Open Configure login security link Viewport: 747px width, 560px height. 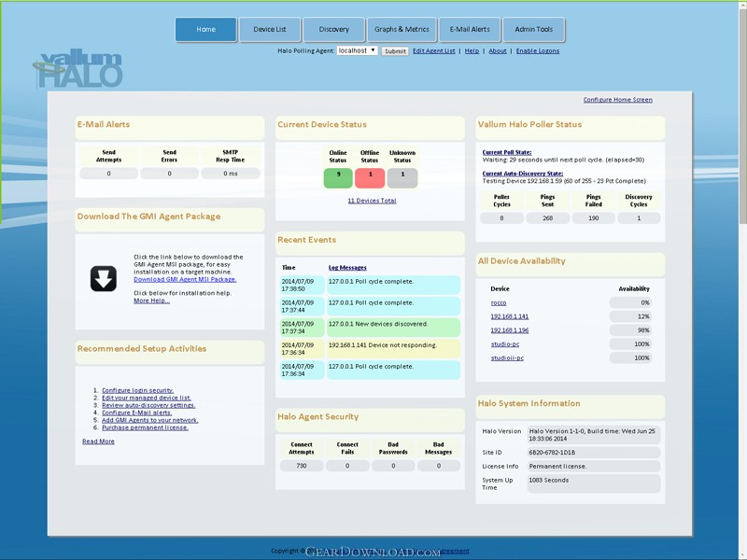137,390
